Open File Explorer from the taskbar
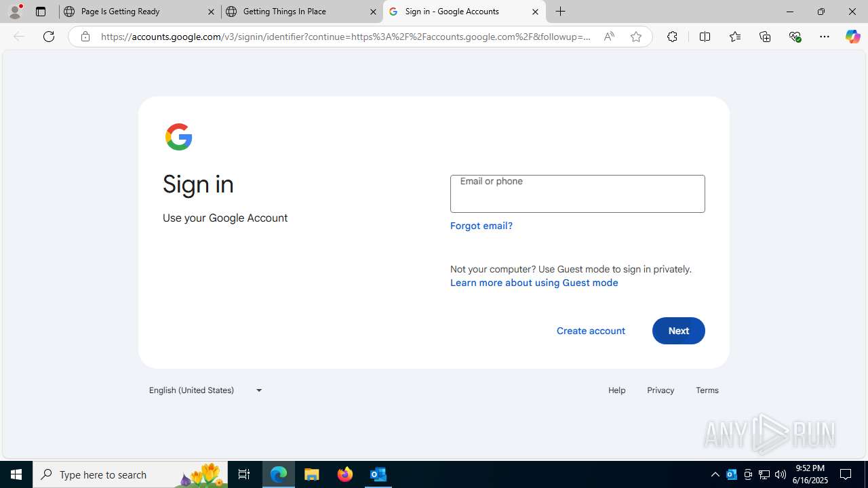 [x=312, y=474]
